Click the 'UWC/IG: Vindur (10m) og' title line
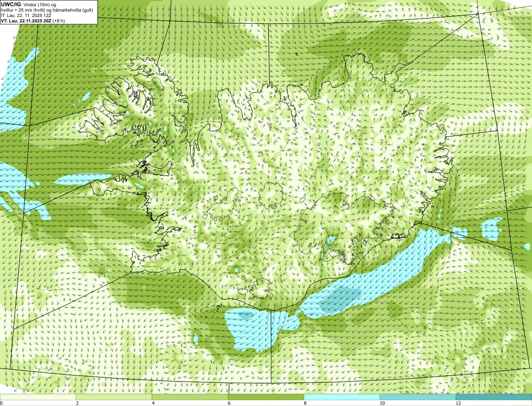This screenshot has height=406, width=532. tap(29, 4)
